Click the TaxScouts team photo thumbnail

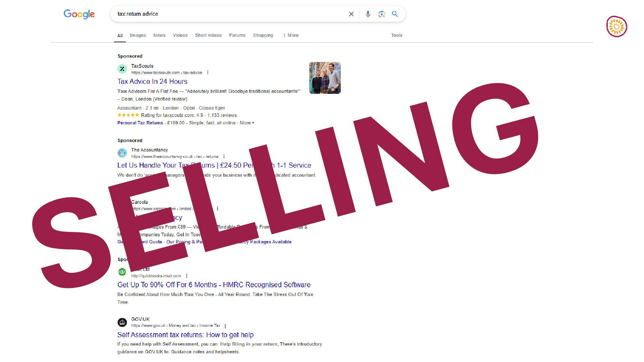click(325, 78)
